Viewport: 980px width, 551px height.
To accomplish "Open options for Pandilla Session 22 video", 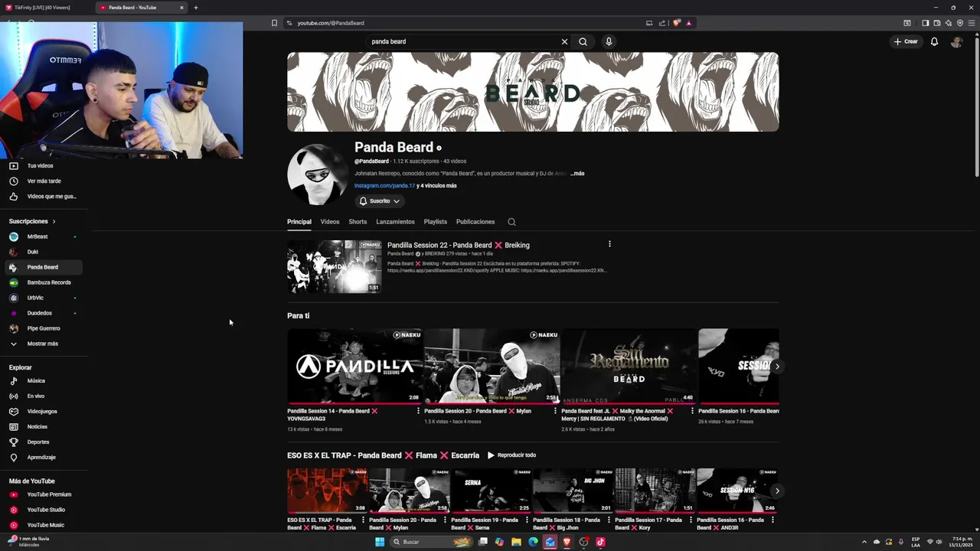I will click(609, 244).
